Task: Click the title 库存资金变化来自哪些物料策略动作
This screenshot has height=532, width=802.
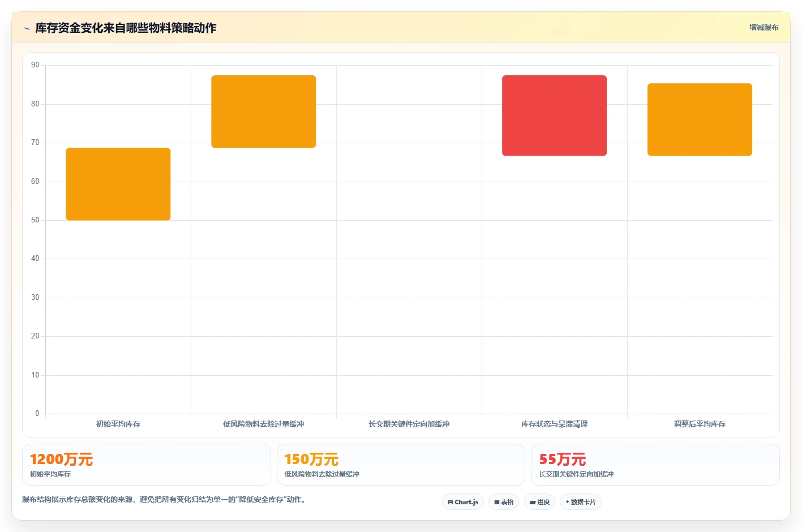Action: pos(126,28)
